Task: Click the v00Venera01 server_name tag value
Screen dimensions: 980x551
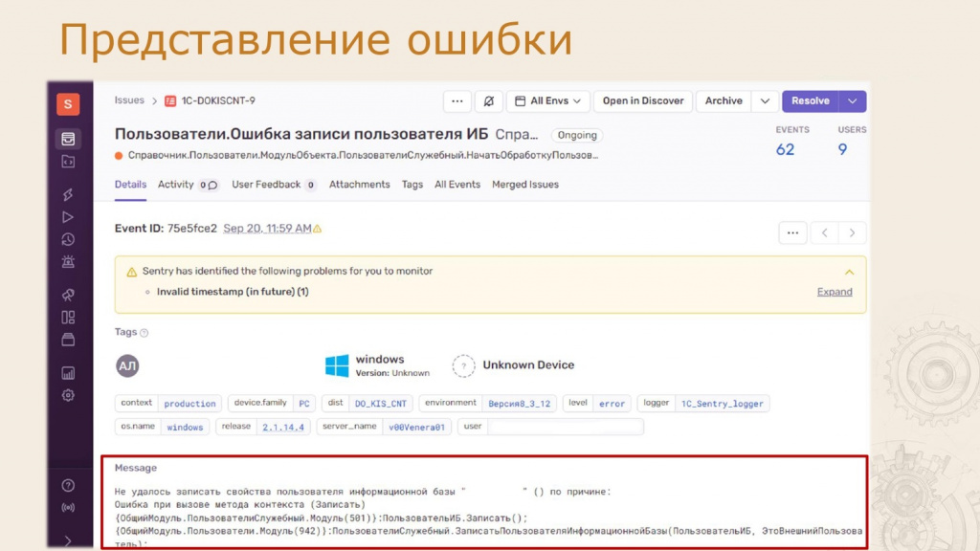Action: (417, 428)
